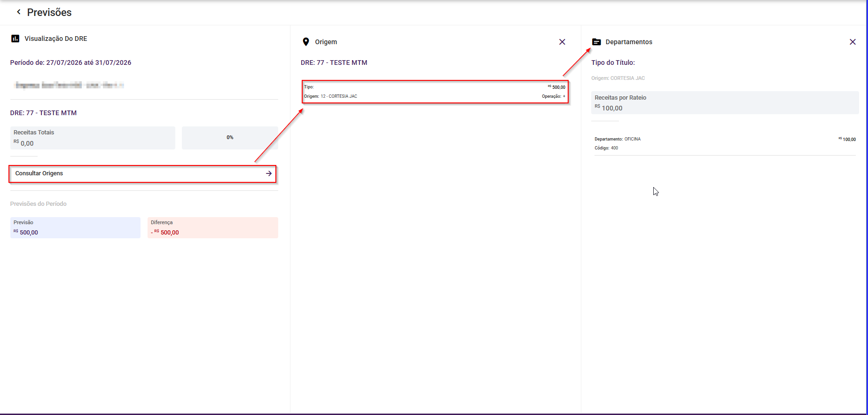Click the 0% percentage card
The image size is (868, 415).
(x=230, y=138)
